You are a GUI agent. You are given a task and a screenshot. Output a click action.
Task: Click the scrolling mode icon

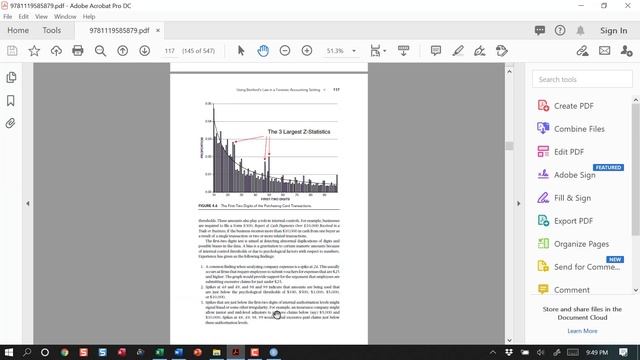(x=403, y=51)
